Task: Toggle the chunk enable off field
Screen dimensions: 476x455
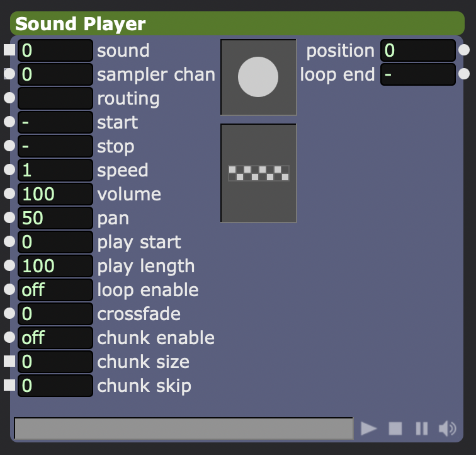Action: (x=55, y=338)
